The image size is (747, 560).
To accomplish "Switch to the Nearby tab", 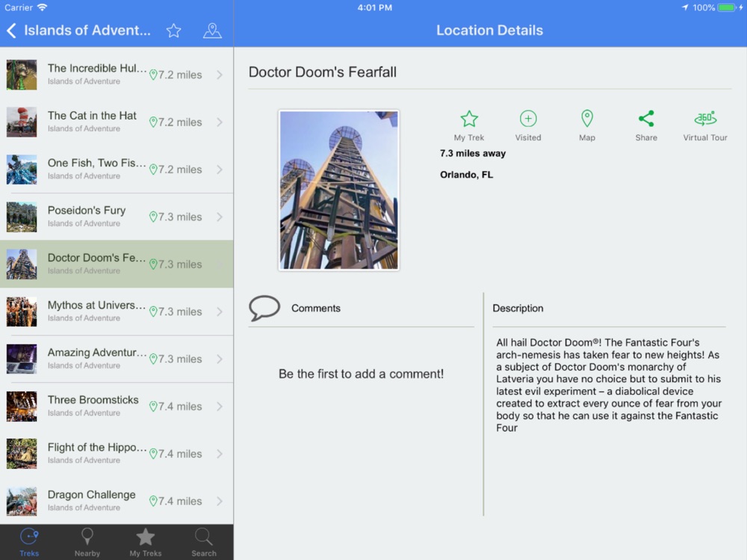I will coord(87,543).
